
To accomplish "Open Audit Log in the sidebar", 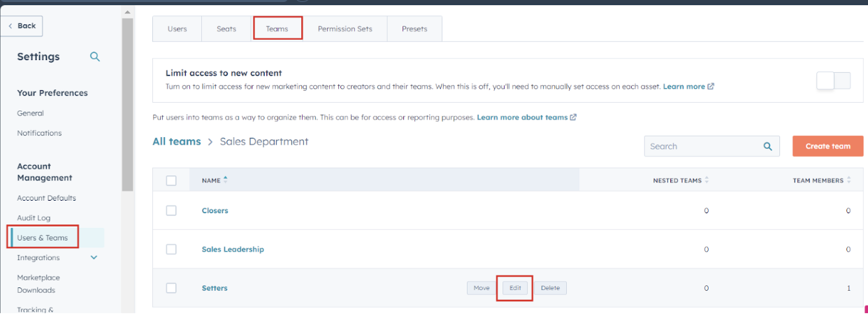I will coord(34,218).
